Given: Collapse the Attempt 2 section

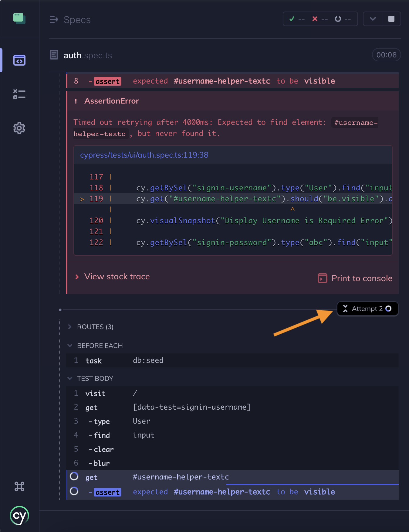Looking at the screenshot, I should tap(367, 309).
